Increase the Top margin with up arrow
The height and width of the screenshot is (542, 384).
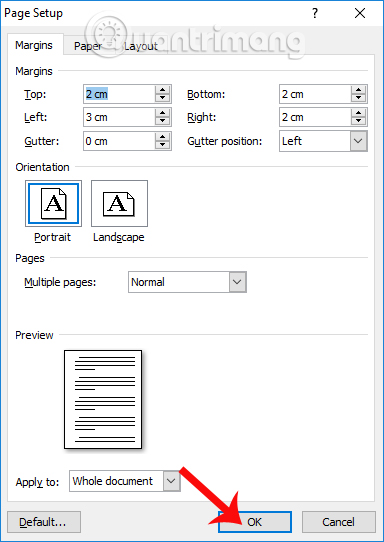(x=162, y=90)
